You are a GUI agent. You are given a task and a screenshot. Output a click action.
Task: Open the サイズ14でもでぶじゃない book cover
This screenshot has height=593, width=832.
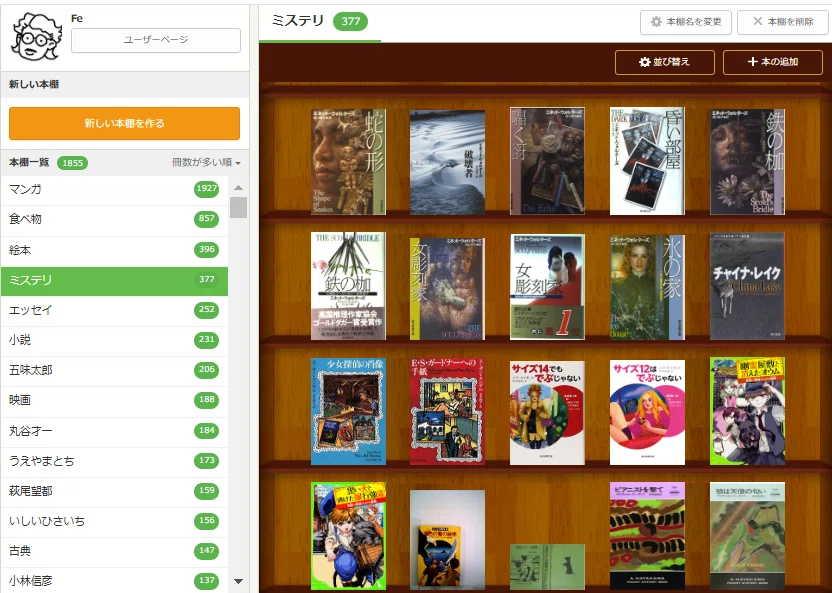[x=547, y=413]
